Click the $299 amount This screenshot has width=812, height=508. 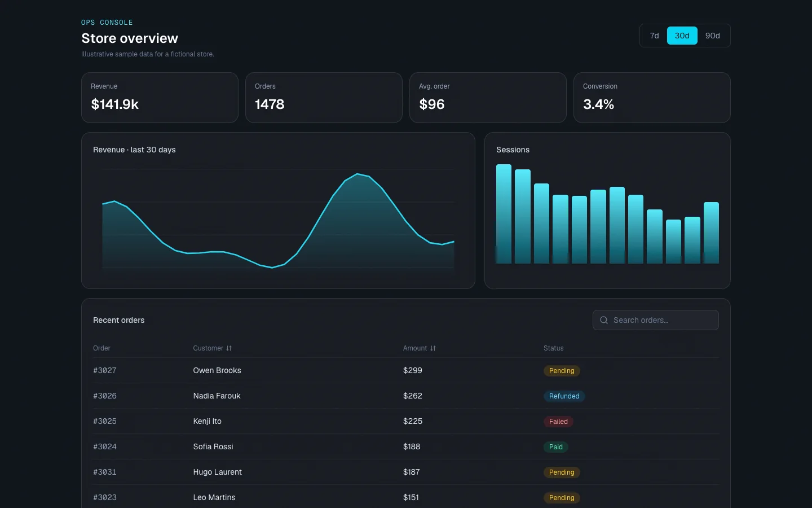click(413, 370)
